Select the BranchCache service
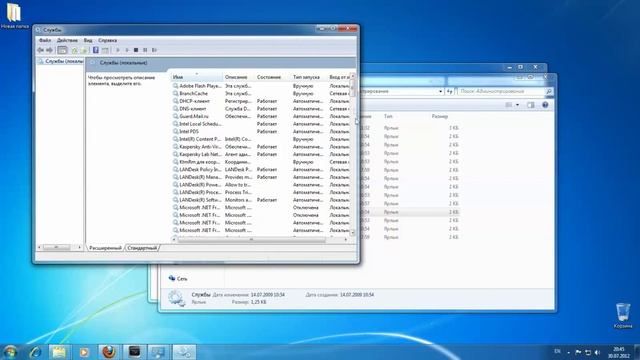Viewport: 640px width, 360px height. point(260,93)
